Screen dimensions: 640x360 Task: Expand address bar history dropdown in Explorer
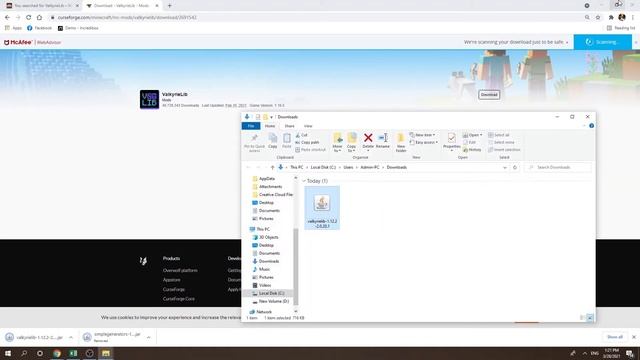click(x=505, y=167)
